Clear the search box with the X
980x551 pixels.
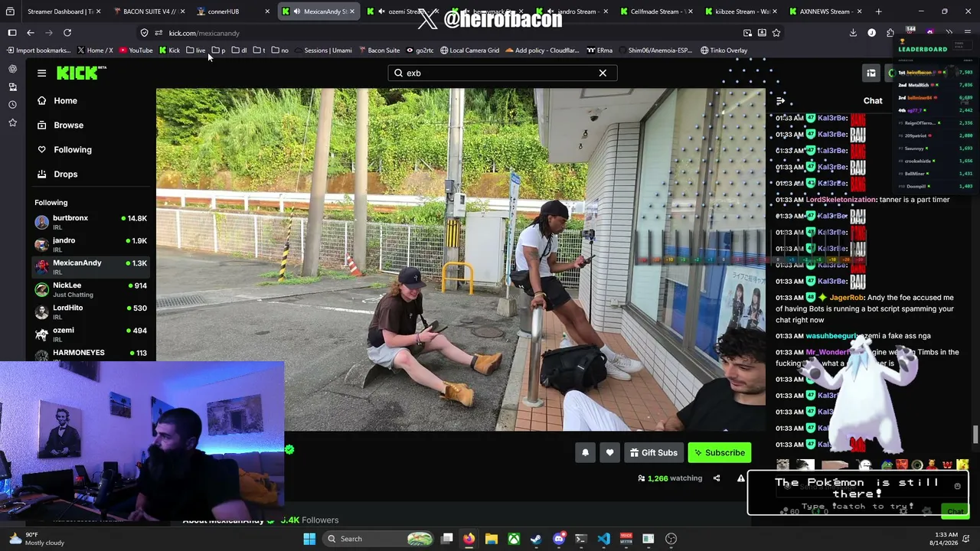pyautogui.click(x=603, y=73)
